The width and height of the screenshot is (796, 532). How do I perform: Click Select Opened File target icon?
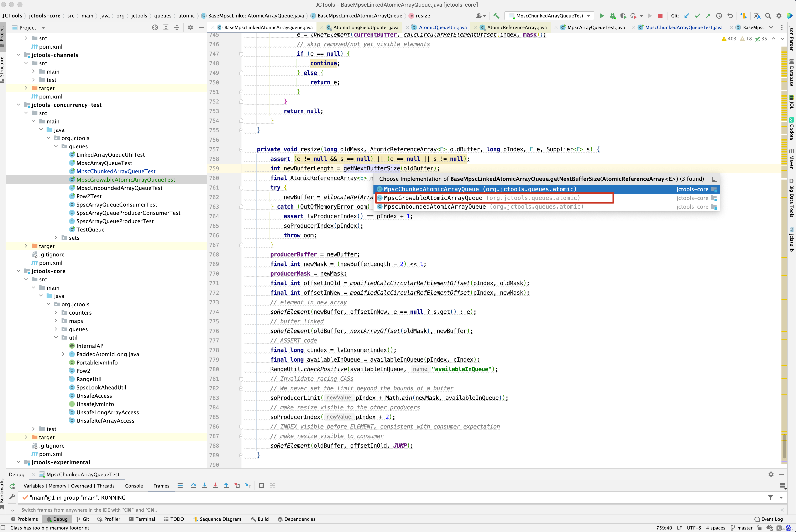(155, 27)
